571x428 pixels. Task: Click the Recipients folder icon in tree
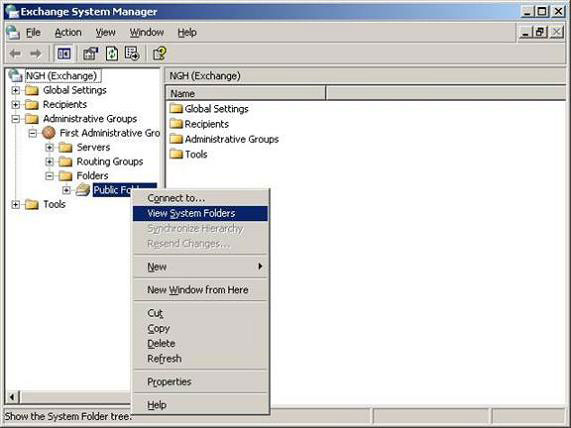pos(32,105)
